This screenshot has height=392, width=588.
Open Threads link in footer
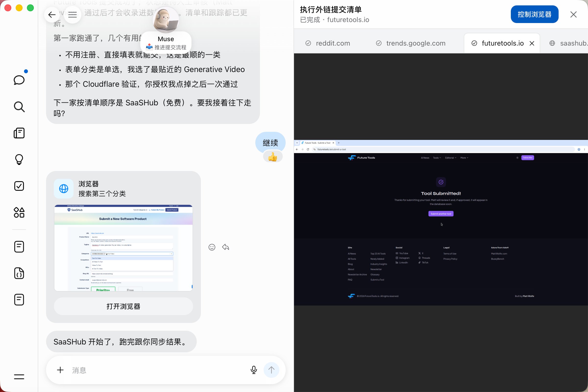click(424, 258)
